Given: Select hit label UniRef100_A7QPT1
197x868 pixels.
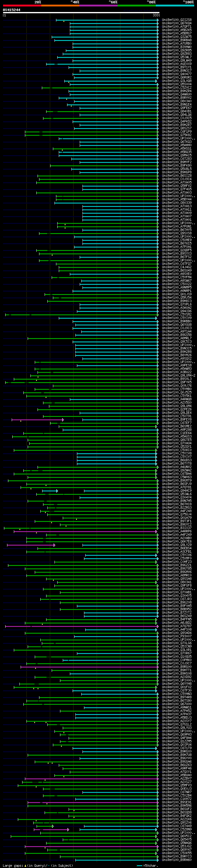Looking at the screenshot, I should (176, 26).
